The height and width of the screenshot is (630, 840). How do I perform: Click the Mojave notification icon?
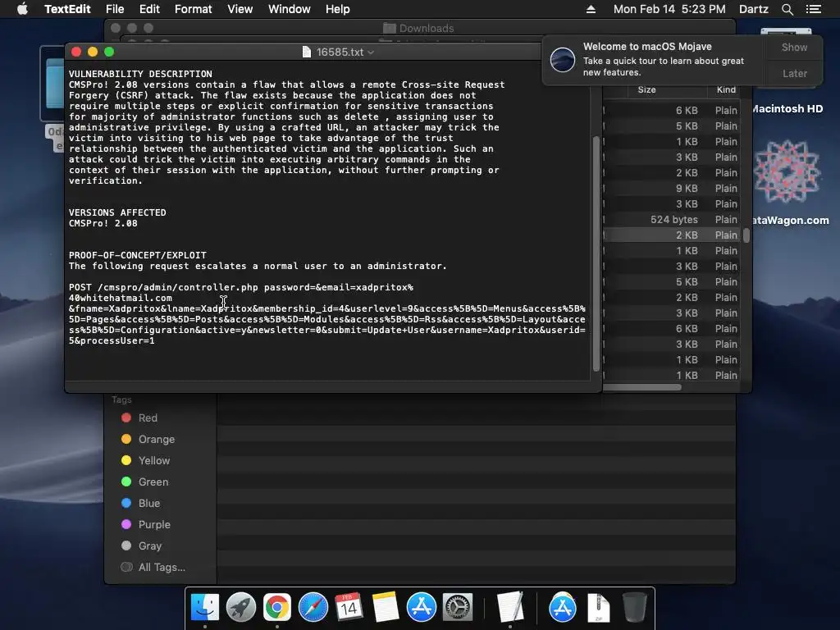point(563,59)
